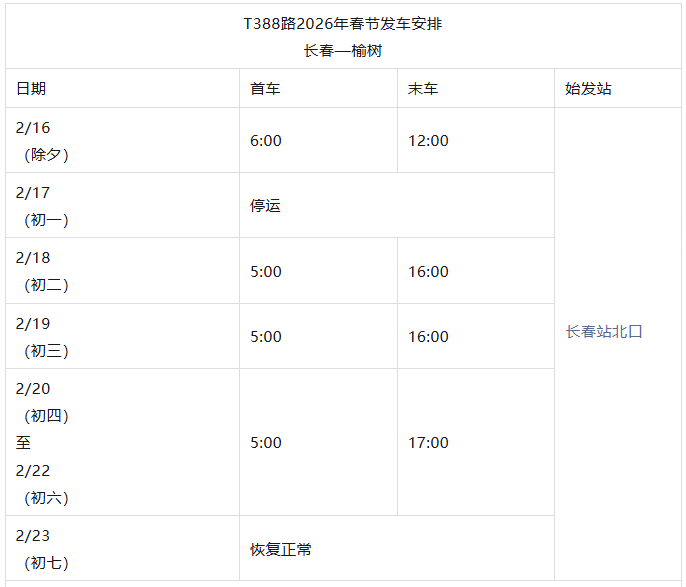Screen dimensions: 686x587
Task: Click the 6:00 first bus time
Action: (266, 141)
